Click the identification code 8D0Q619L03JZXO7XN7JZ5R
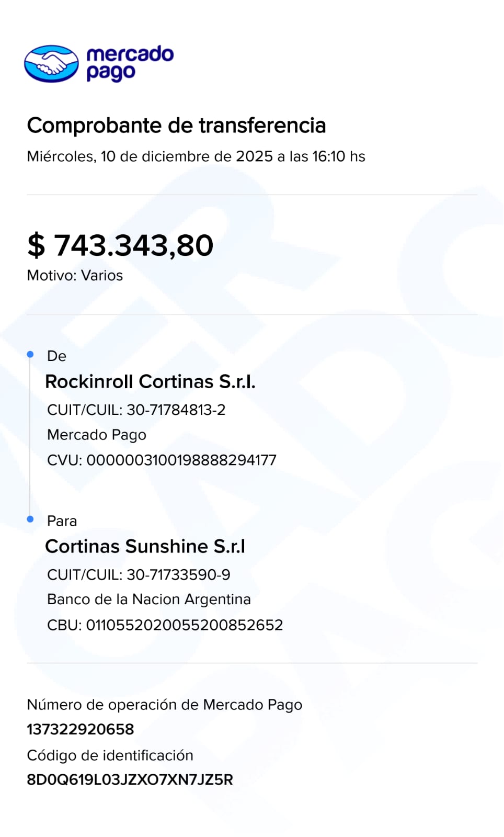The image size is (504, 837). [130, 780]
